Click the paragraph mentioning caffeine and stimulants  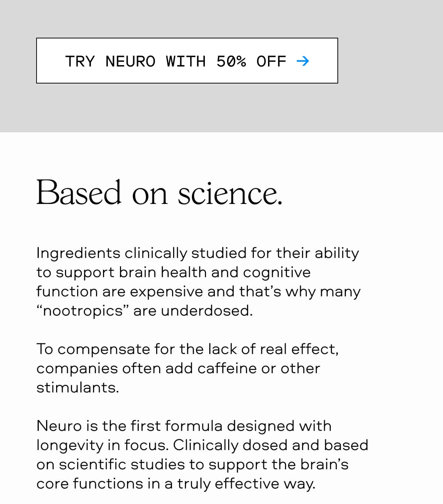188,368
